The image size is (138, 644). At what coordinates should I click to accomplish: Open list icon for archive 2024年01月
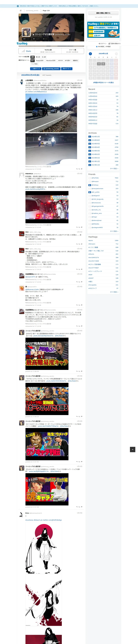point(90,158)
